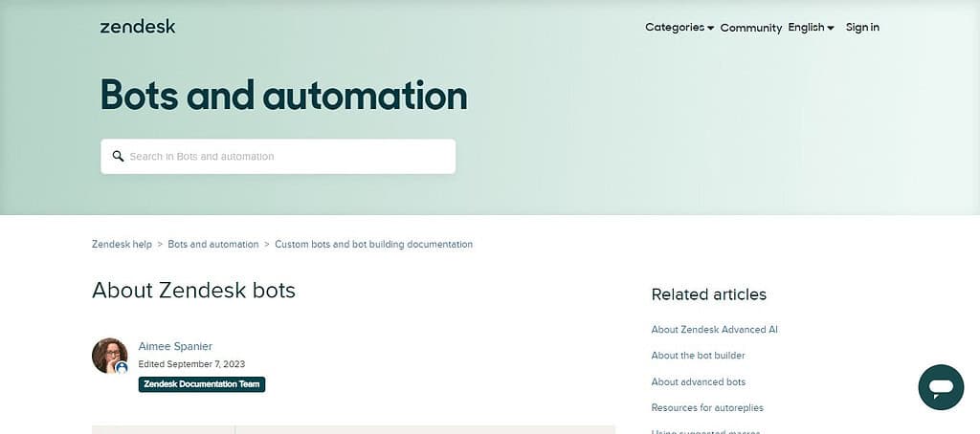Click the Related articles heading
Screen dimensions: 980x434
point(709,294)
